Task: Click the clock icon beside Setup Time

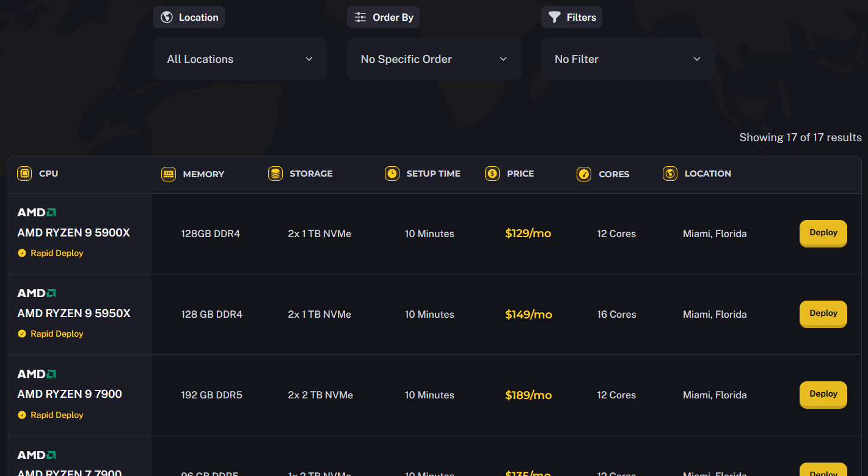Action: point(392,174)
